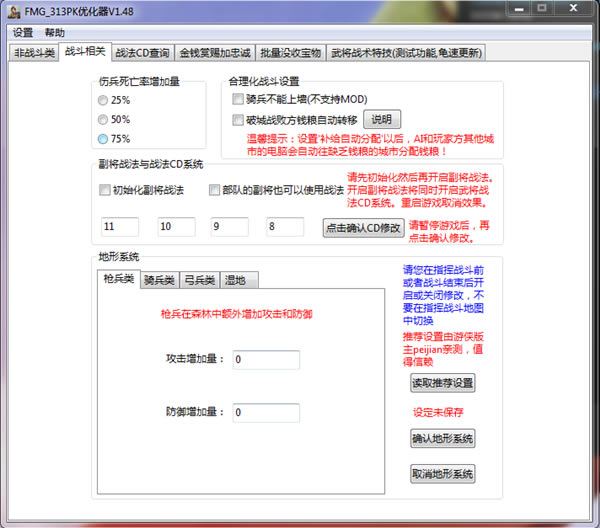The image size is (600, 528).
Task: Select the 批量没收宝物 tab
Action: (290, 53)
